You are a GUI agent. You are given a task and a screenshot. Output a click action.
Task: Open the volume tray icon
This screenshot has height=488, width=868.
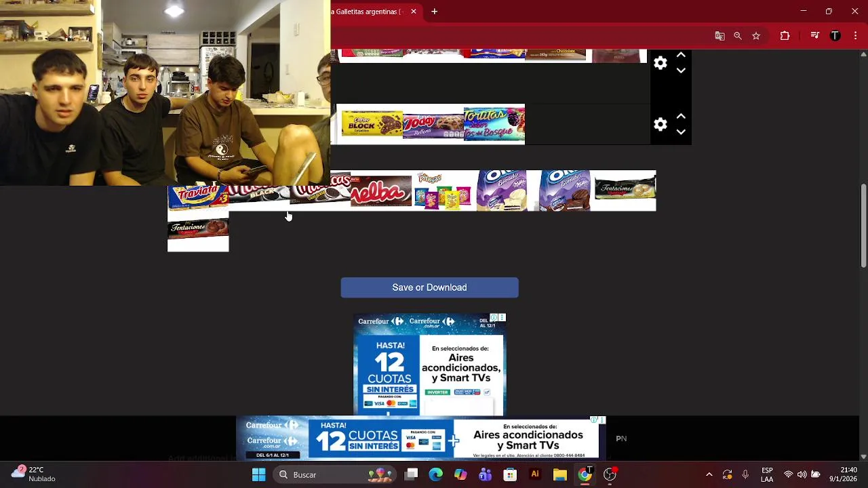[802, 475]
